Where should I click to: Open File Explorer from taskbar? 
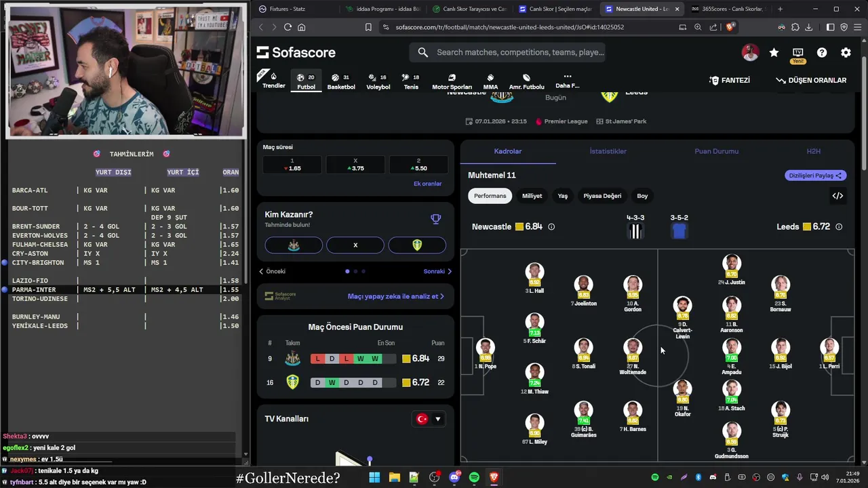[x=394, y=477]
